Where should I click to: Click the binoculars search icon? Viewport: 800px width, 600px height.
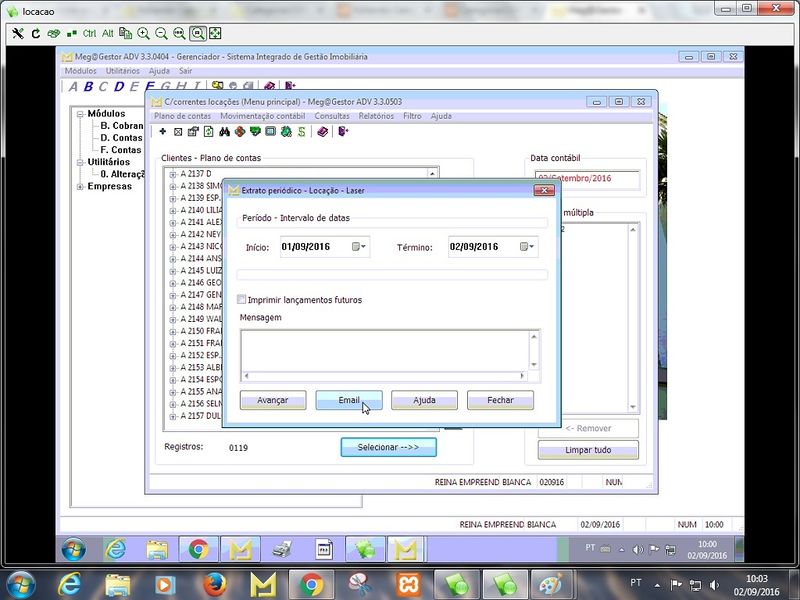tap(225, 131)
